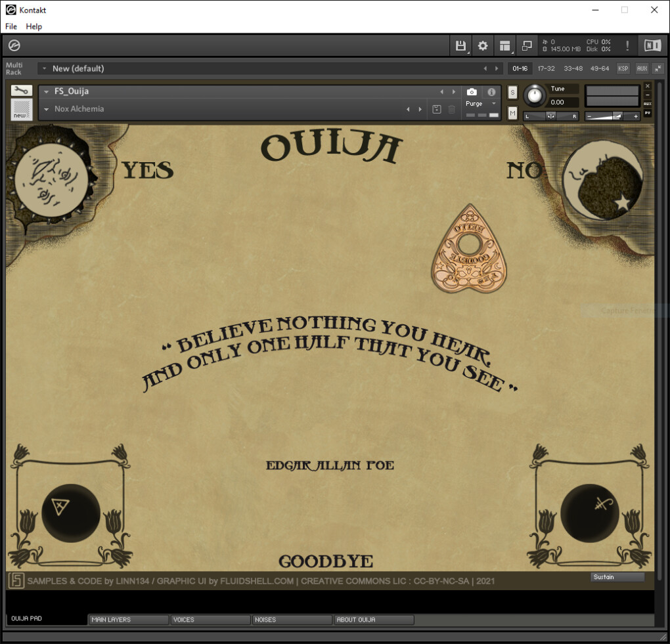
Task: Open instrument edit mode with wrench icon
Action: [x=22, y=90]
